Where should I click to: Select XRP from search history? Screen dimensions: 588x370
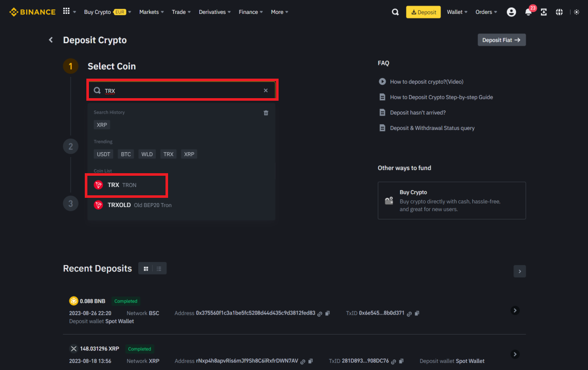[x=102, y=125]
